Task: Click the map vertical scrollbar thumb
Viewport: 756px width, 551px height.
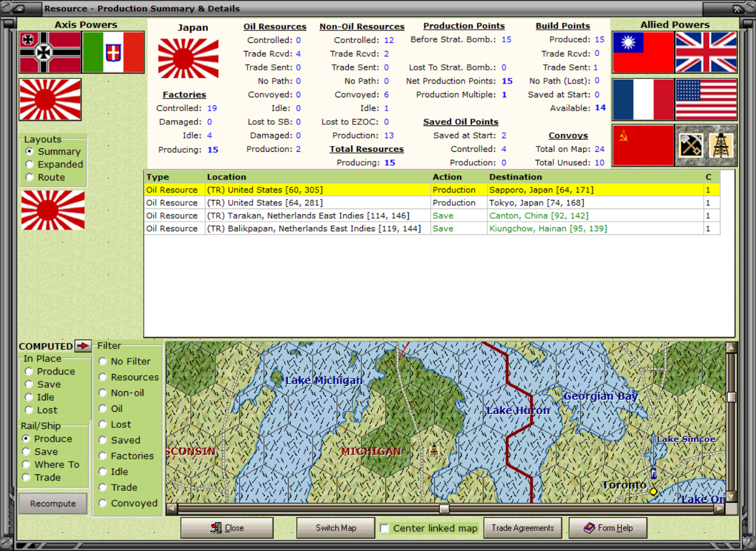Action: tap(731, 397)
